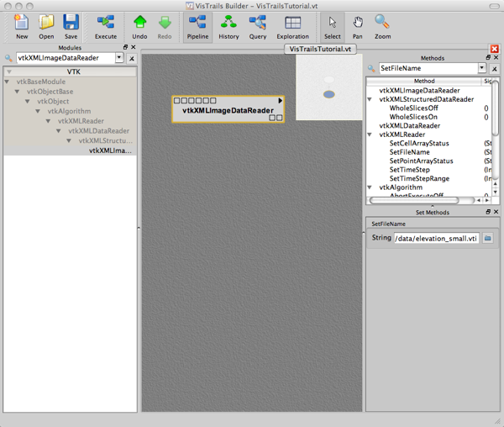504x427 pixels.
Task: Click the first input port of module
Action: pyautogui.click(x=176, y=101)
